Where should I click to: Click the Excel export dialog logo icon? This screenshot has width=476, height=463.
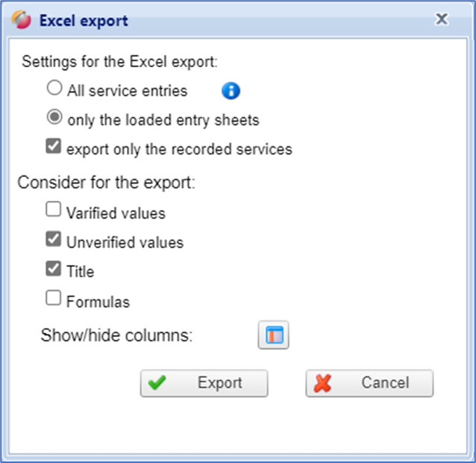(x=22, y=20)
